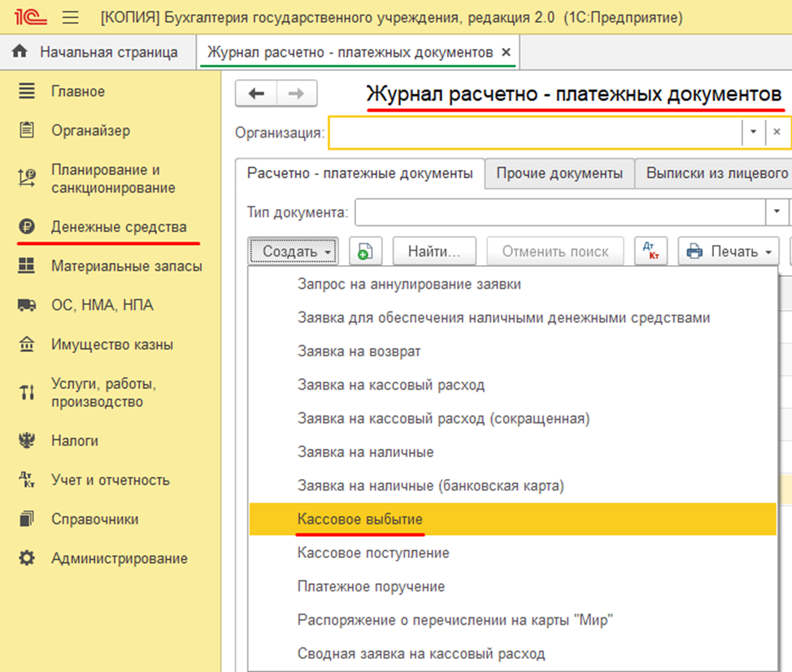This screenshot has width=792, height=672.
Task: Click into the Организация input field
Action: tap(535, 133)
